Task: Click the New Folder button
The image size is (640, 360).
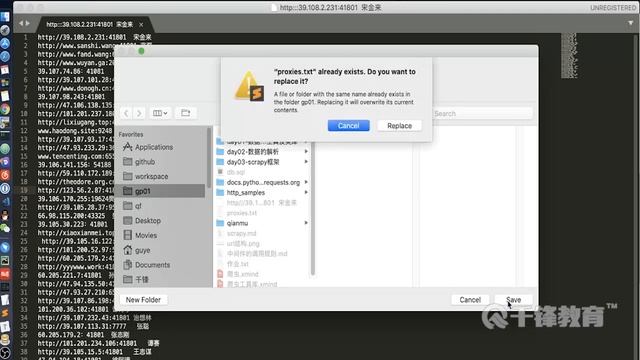Action: coord(143,300)
